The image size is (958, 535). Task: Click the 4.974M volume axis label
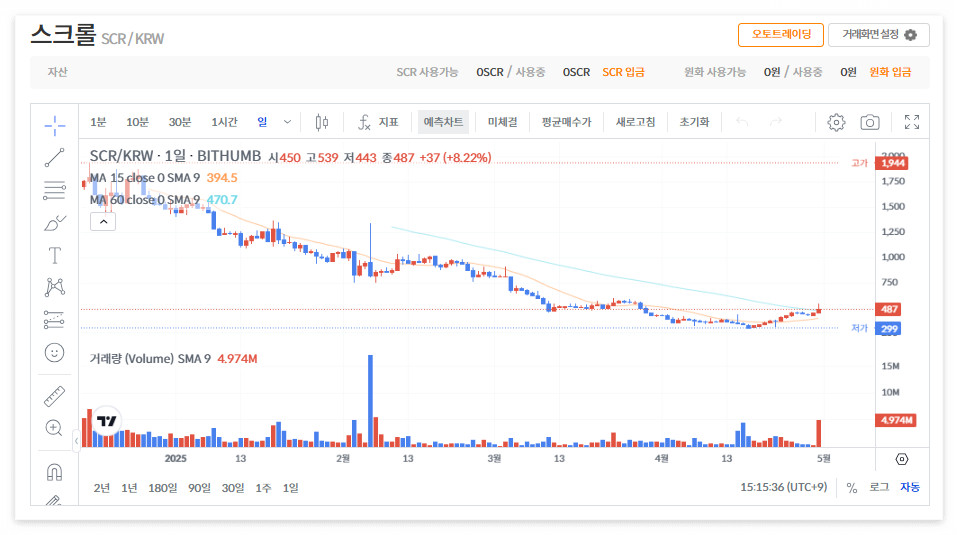pyautogui.click(x=896, y=420)
